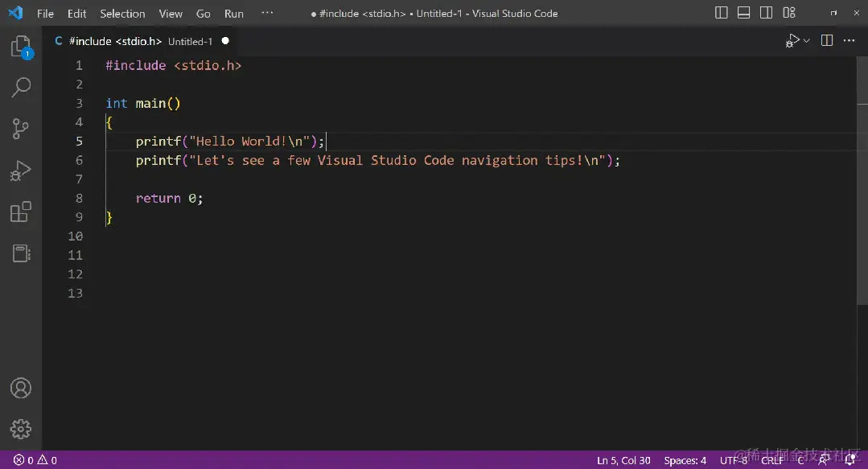
Task: Open the Run and Debug view
Action: (20, 171)
